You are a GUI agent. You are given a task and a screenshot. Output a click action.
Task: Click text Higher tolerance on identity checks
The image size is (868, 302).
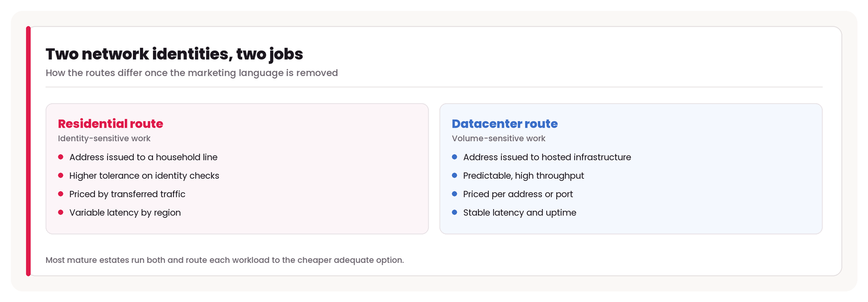[144, 175]
